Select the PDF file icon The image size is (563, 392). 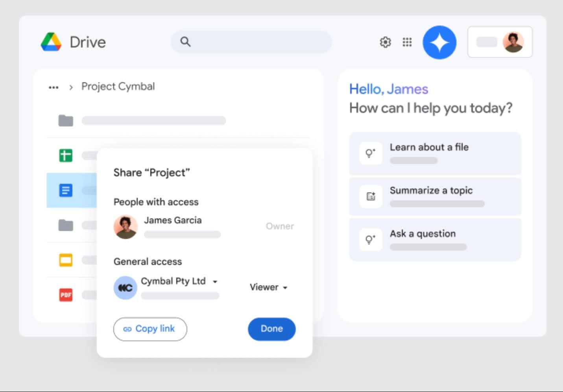[66, 294]
